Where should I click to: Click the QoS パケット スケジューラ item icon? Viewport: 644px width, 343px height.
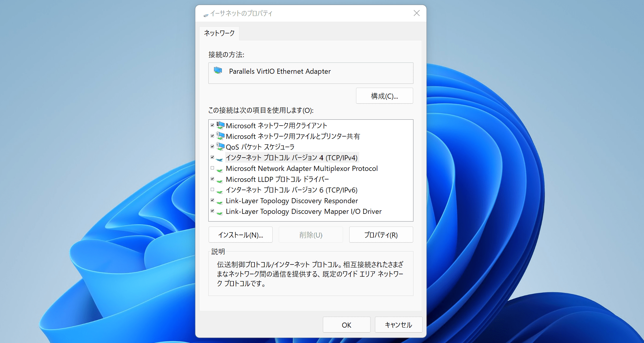220,147
